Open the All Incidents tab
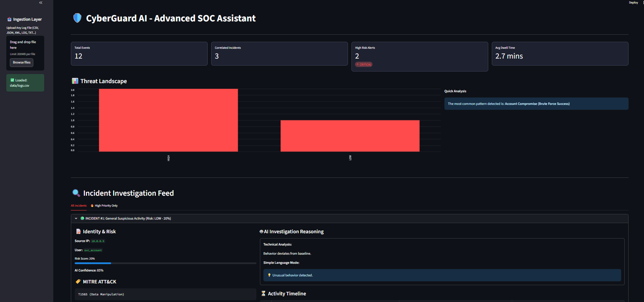Viewport: 644px width, 302px height. (79, 206)
